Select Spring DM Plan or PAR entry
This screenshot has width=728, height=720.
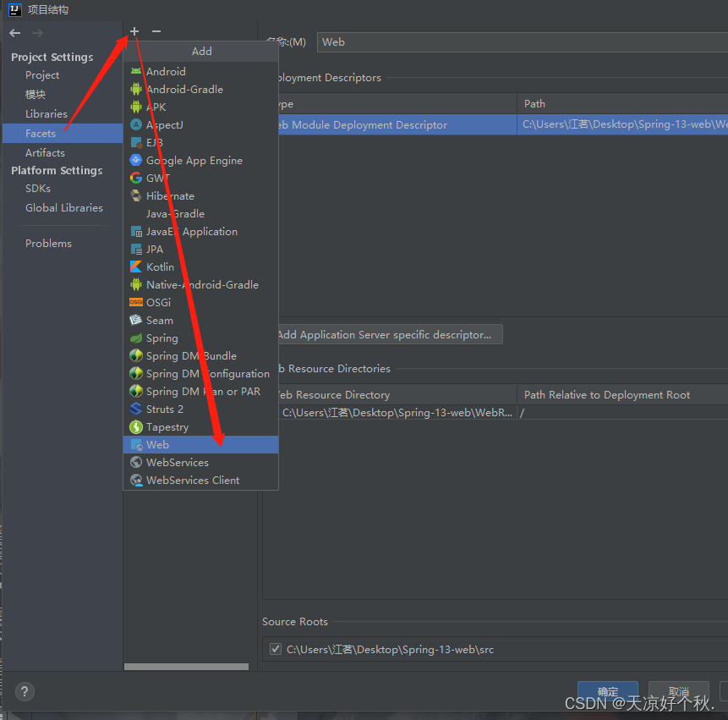click(200, 391)
